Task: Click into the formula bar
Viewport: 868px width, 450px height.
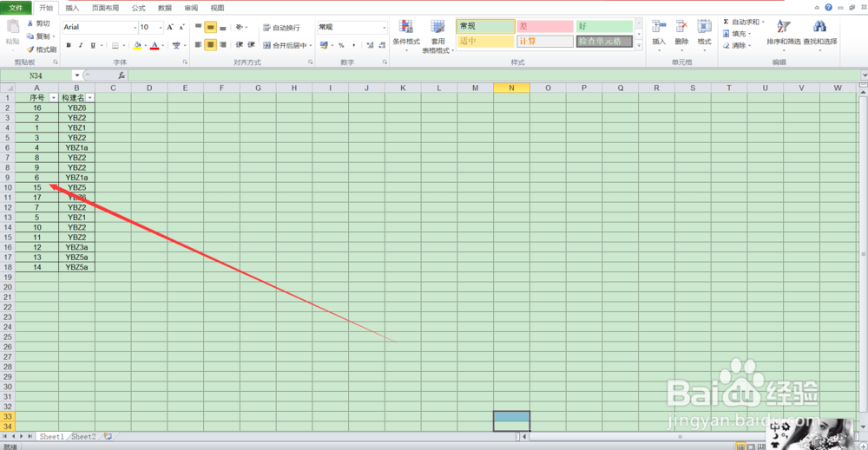Action: 495,75
